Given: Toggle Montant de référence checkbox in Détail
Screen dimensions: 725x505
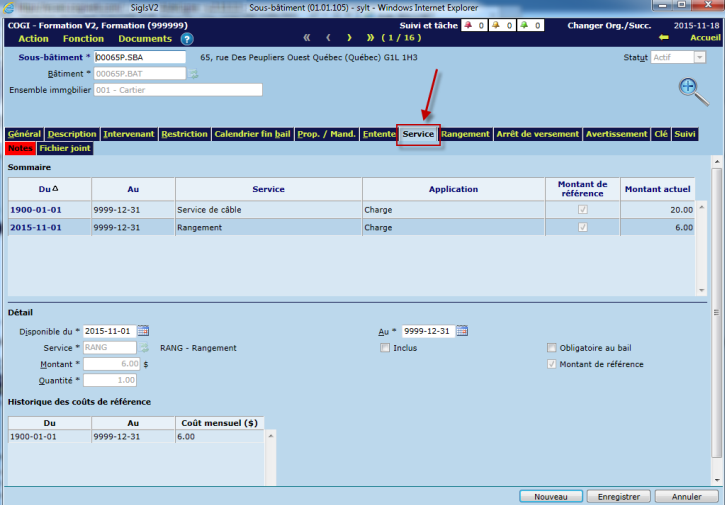Looking at the screenshot, I should click(x=551, y=364).
